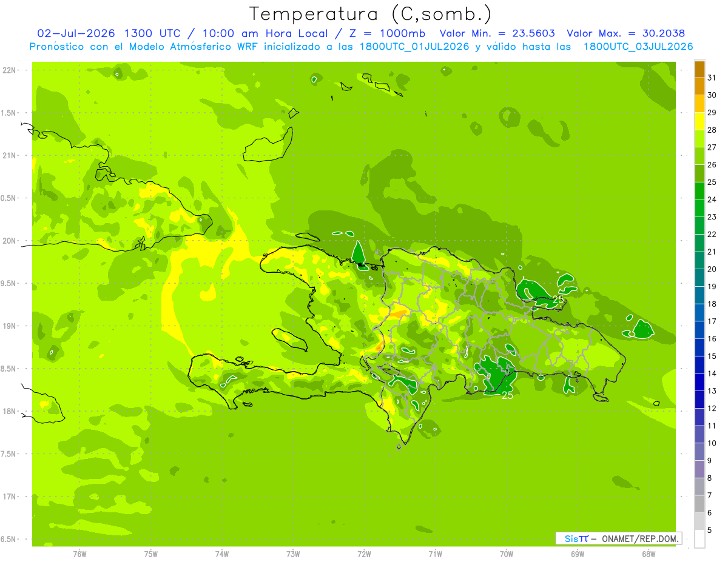Click the colorbar label "30"
This screenshot has width=728, height=562.
tap(712, 95)
